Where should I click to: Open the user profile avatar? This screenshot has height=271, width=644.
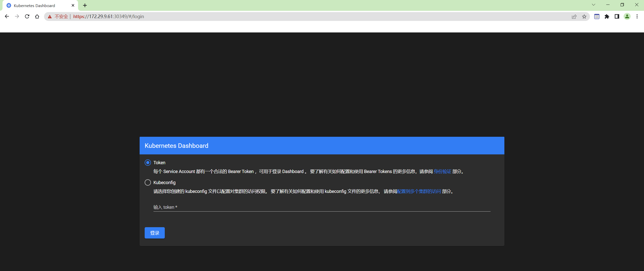pyautogui.click(x=627, y=17)
